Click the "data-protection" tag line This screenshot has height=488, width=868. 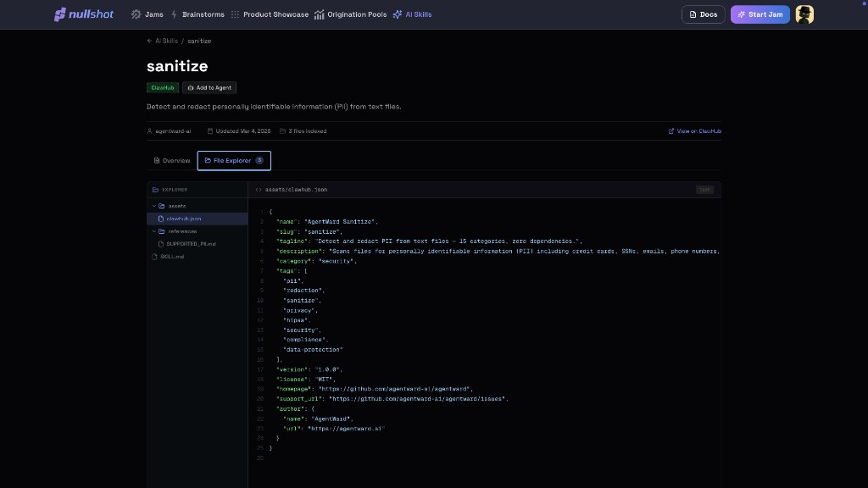(x=313, y=350)
